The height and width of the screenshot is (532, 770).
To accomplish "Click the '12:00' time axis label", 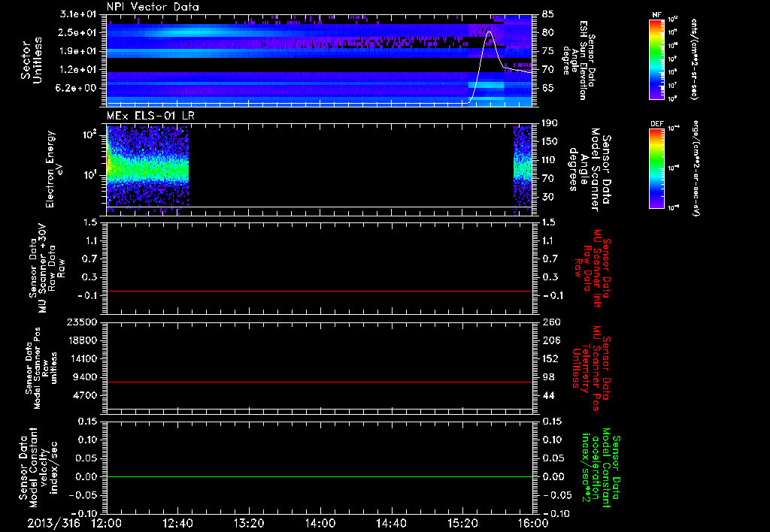I will 107,523.
